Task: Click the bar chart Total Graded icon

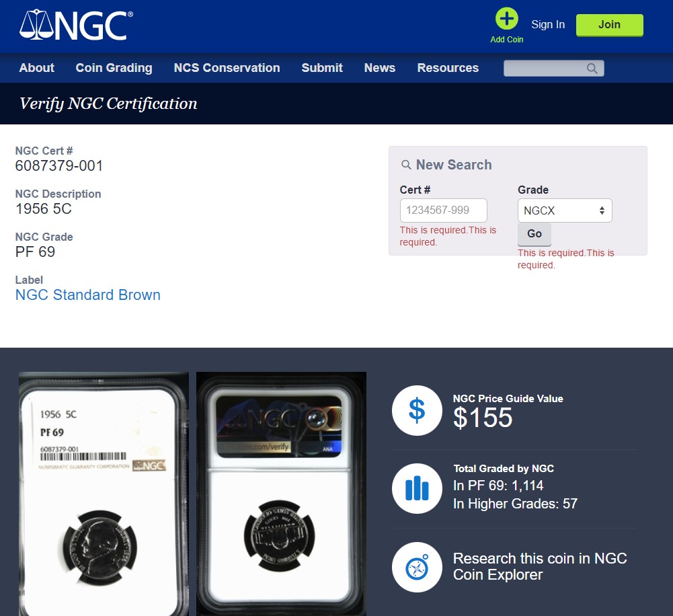Action: (x=417, y=488)
